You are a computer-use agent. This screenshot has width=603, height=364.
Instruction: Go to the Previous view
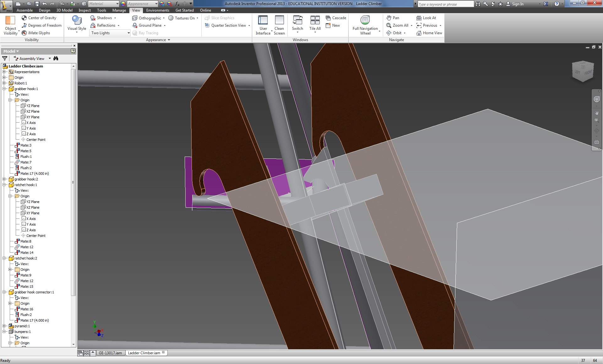[427, 25]
